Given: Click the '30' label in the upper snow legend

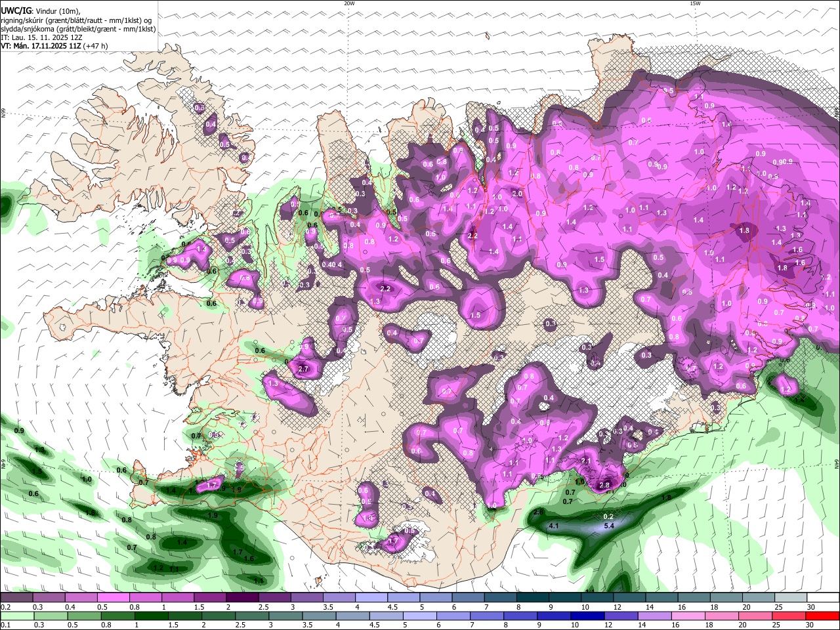Looking at the screenshot, I should tap(810, 607).
